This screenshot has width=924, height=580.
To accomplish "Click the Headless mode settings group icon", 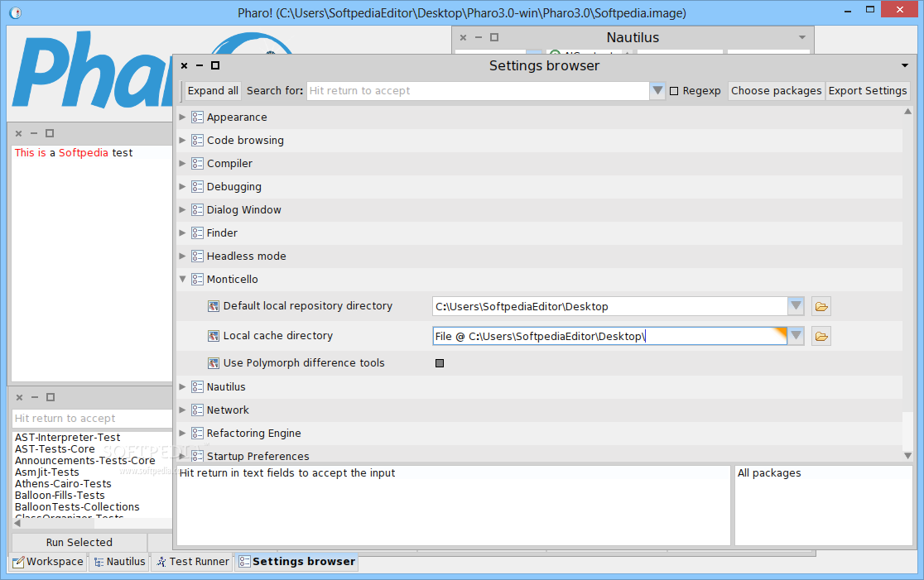I will [x=197, y=256].
